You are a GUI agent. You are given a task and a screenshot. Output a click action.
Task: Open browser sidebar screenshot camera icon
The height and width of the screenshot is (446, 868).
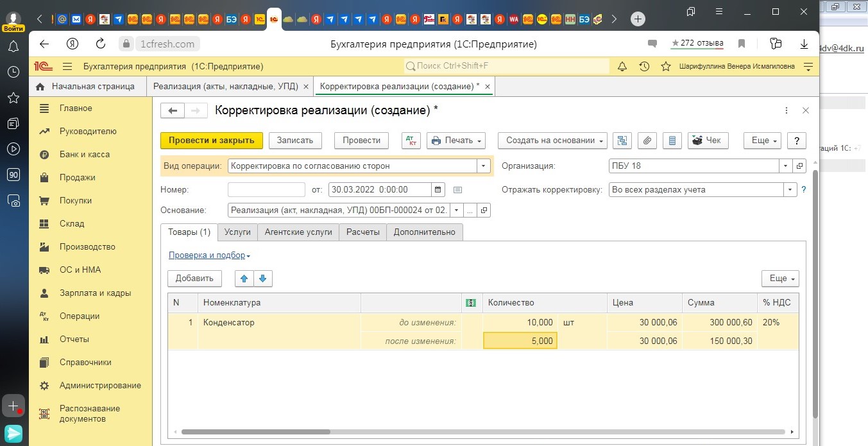13,200
